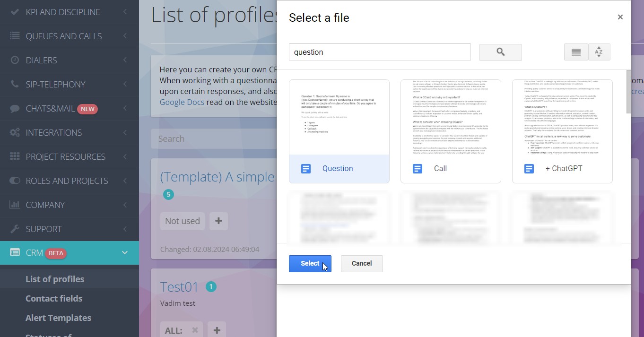Switch to list view layout
Image resolution: width=644 pixels, height=337 pixels.
[x=576, y=52]
